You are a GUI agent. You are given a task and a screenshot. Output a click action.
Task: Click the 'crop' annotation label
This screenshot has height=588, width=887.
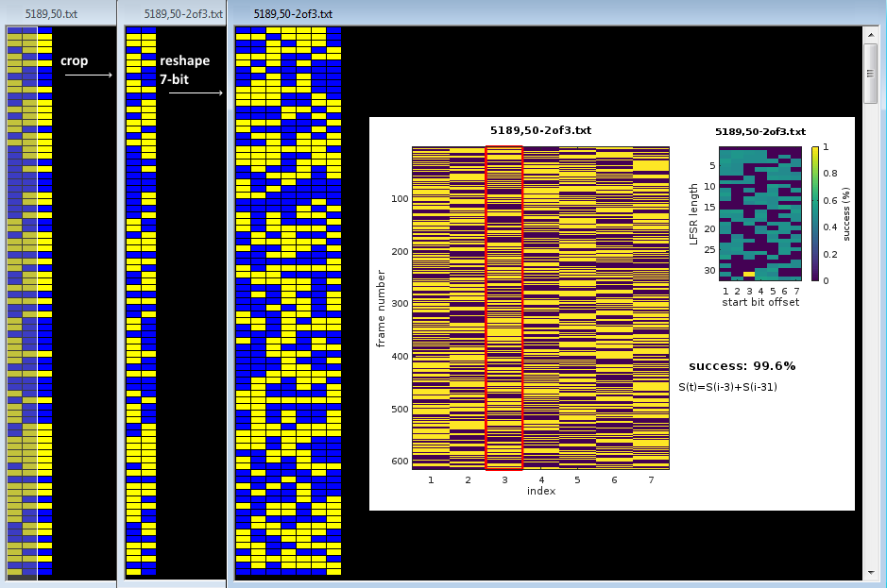(x=74, y=61)
